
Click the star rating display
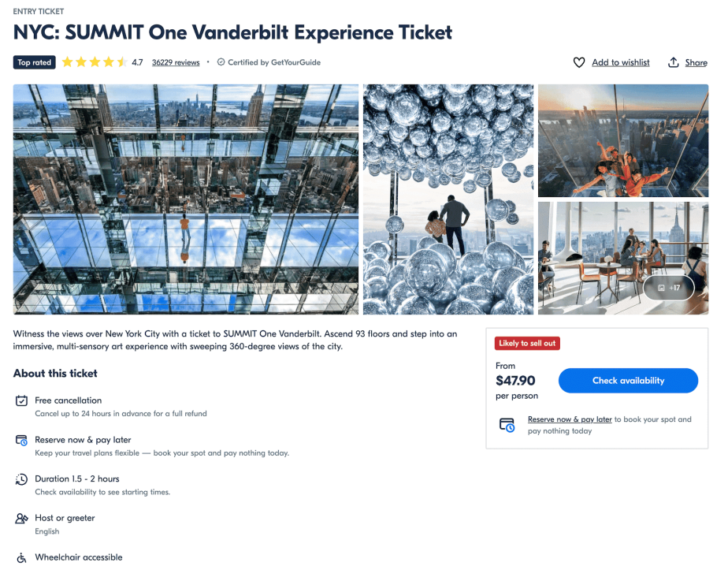click(95, 62)
